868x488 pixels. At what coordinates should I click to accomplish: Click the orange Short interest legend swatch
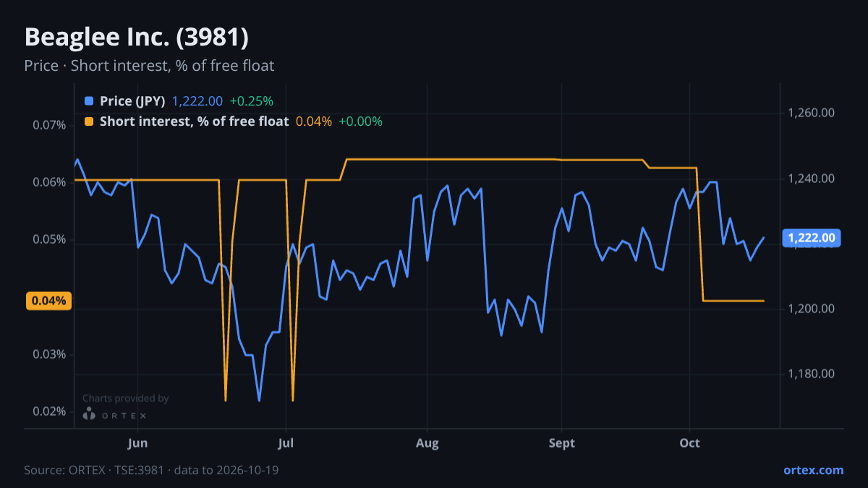pyautogui.click(x=89, y=121)
